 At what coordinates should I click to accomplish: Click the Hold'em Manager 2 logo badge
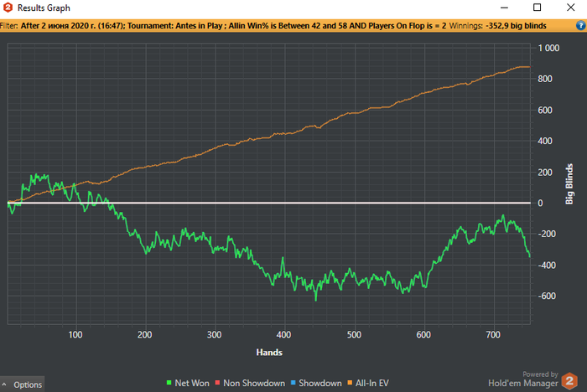(x=569, y=381)
